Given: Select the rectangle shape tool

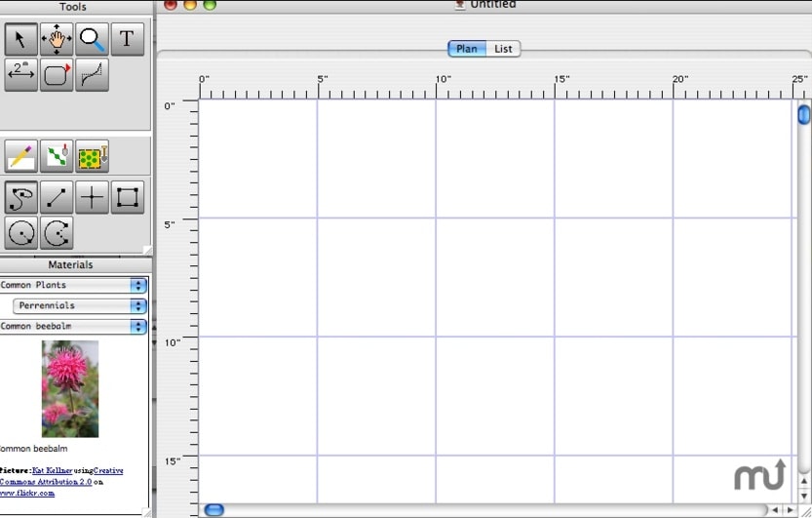Looking at the screenshot, I should click(128, 197).
